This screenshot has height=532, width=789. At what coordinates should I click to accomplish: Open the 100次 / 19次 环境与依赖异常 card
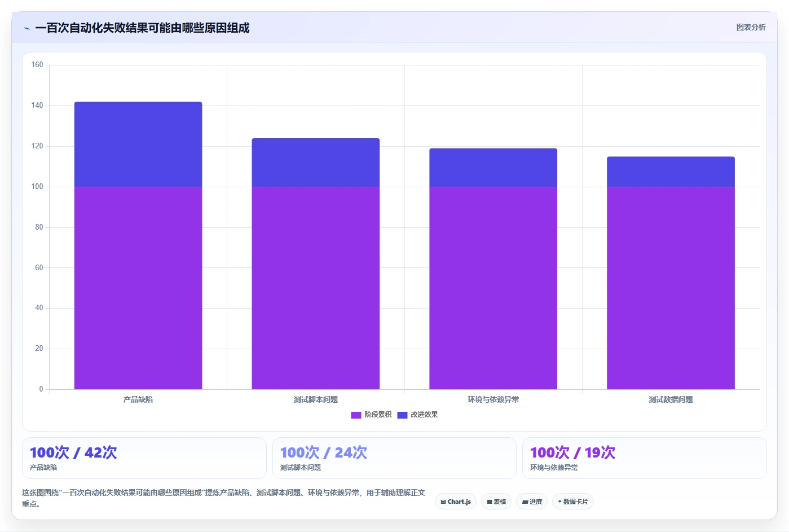(x=645, y=458)
